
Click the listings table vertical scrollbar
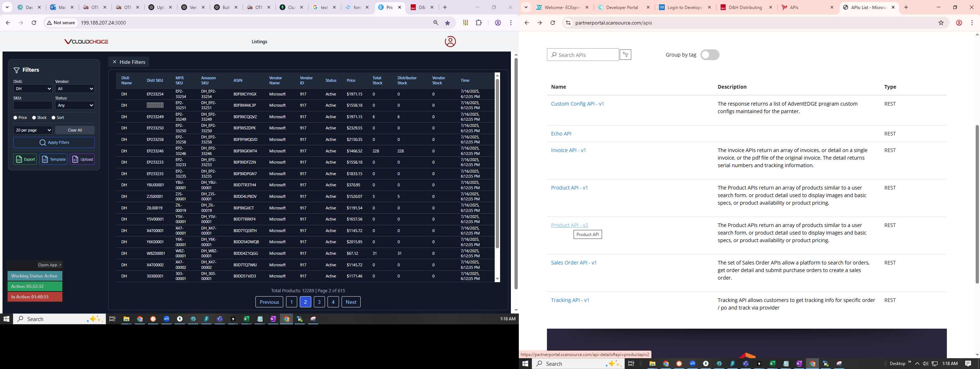(497, 164)
